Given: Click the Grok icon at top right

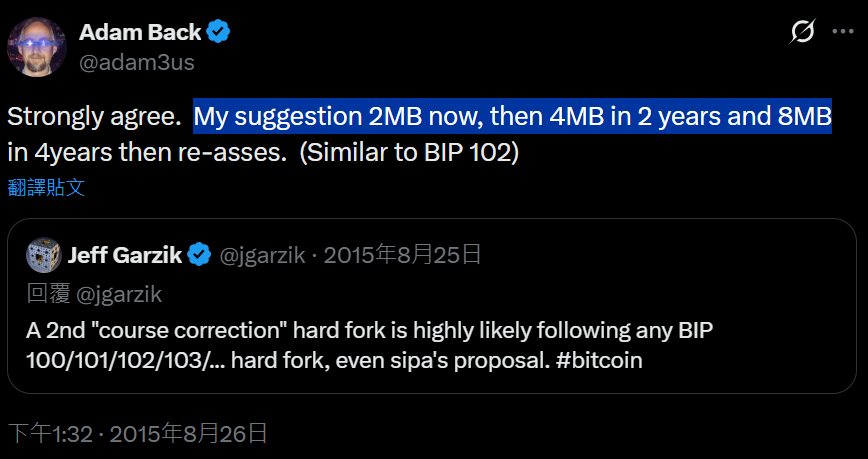Looking at the screenshot, I should click(x=802, y=33).
